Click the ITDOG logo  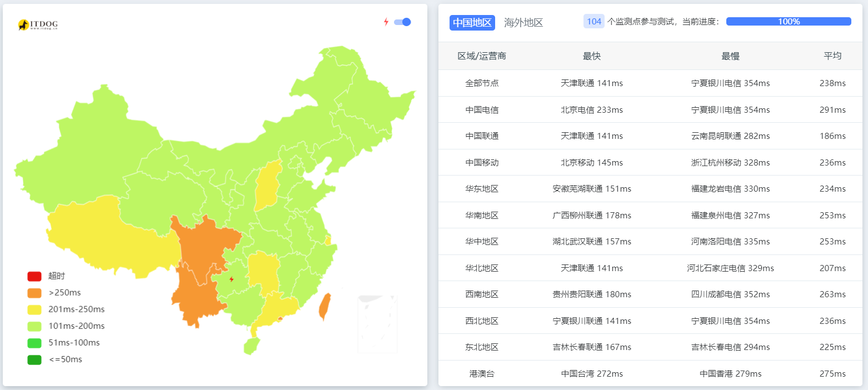point(38,25)
